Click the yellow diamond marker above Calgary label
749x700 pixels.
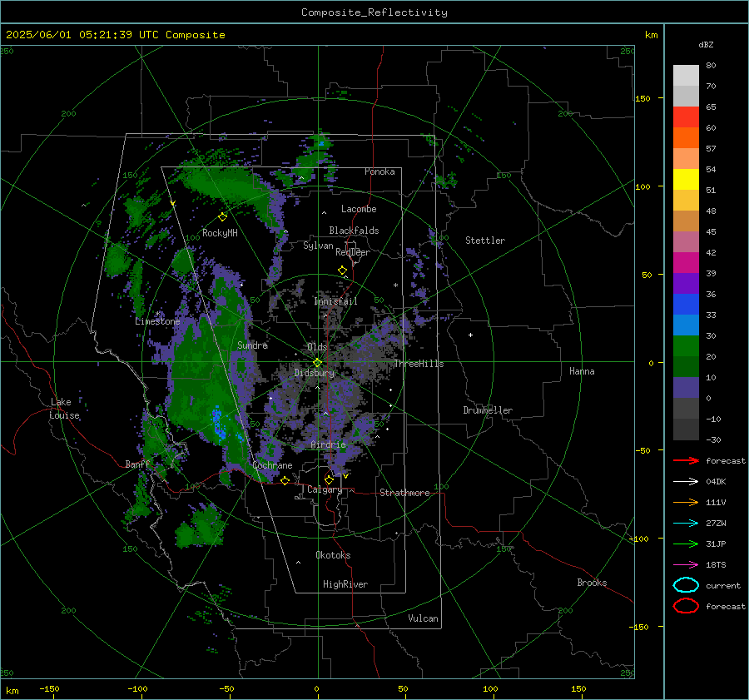(x=329, y=479)
